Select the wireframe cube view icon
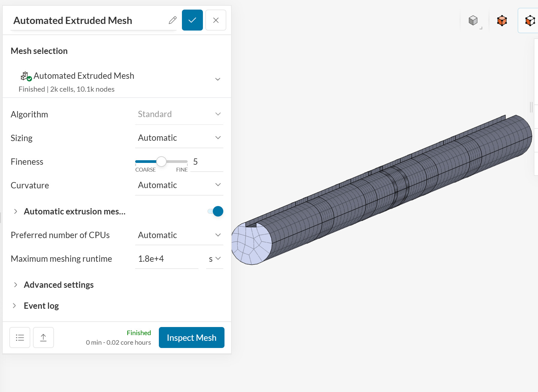 pyautogui.click(x=530, y=21)
